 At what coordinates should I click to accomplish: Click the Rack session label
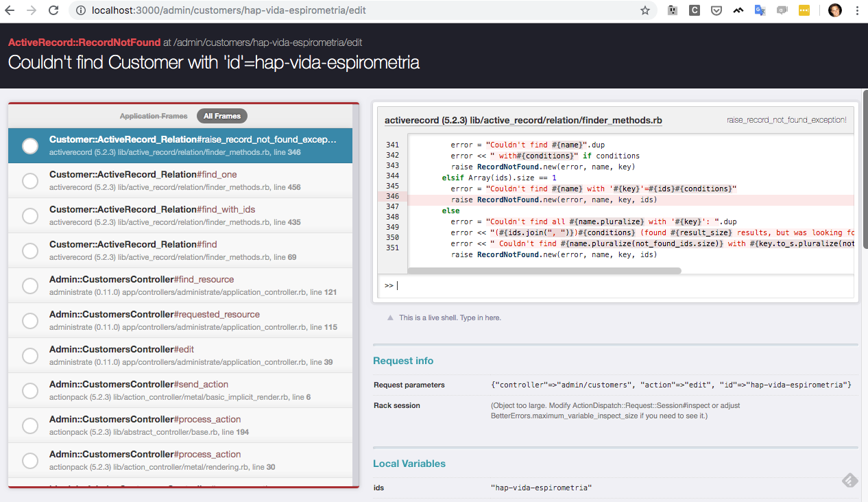pos(396,405)
